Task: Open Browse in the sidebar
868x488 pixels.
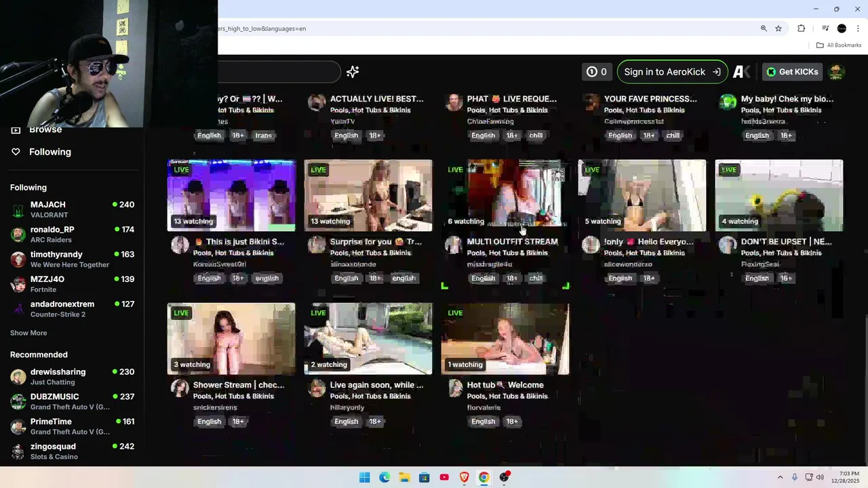Action: tap(45, 129)
